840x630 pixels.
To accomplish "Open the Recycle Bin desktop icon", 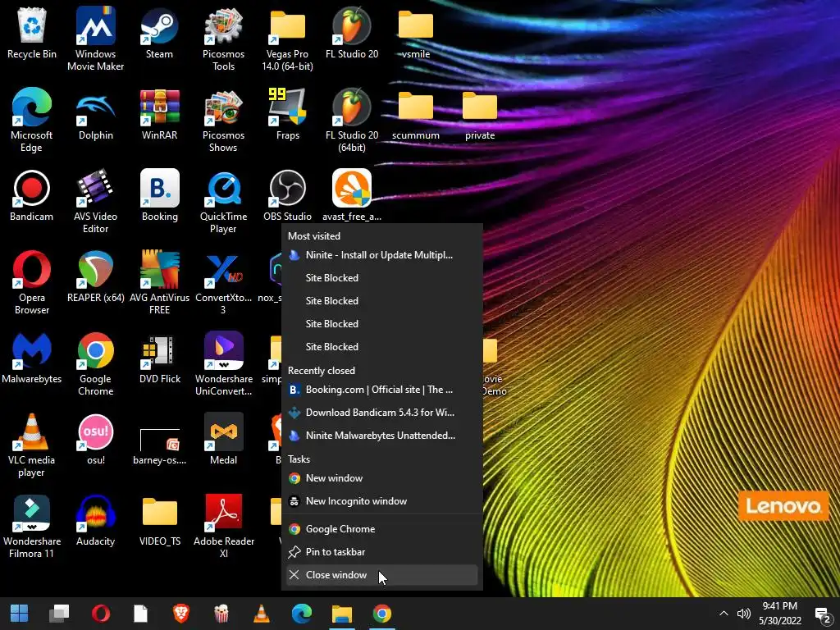I will tap(32, 33).
